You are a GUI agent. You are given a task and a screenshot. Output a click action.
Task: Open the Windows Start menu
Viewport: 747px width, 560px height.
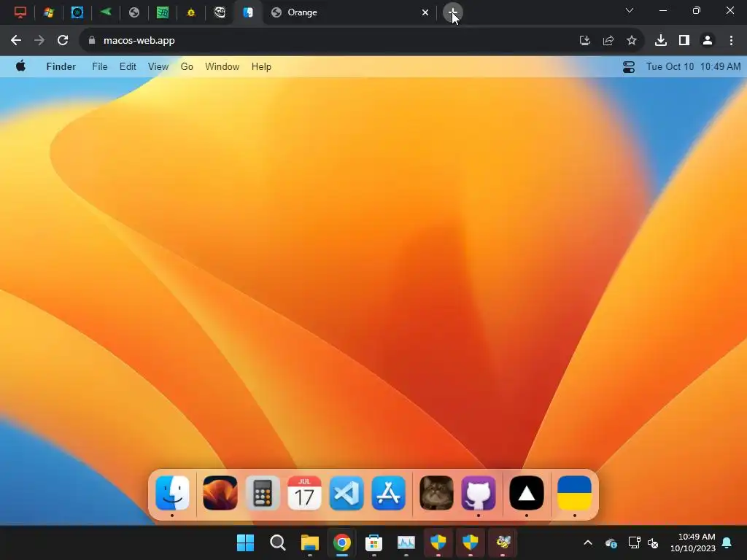point(246,542)
